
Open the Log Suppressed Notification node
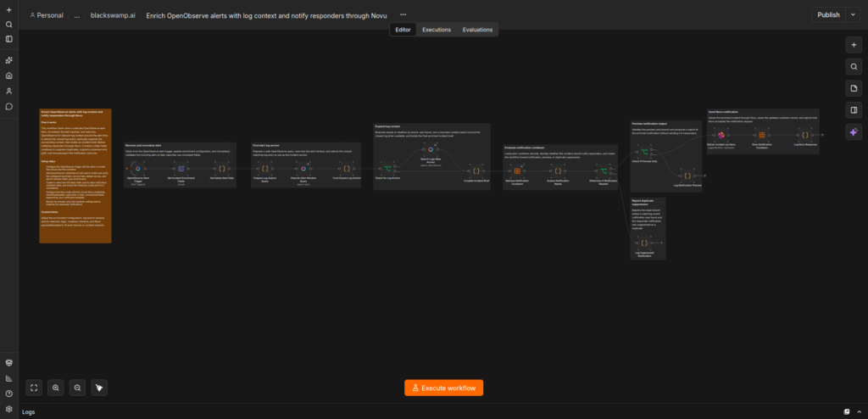click(644, 243)
